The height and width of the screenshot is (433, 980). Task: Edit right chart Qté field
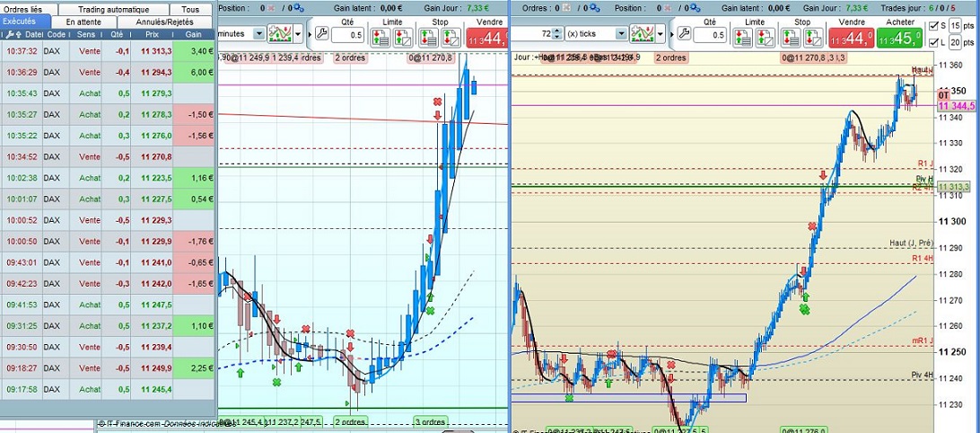(x=712, y=35)
